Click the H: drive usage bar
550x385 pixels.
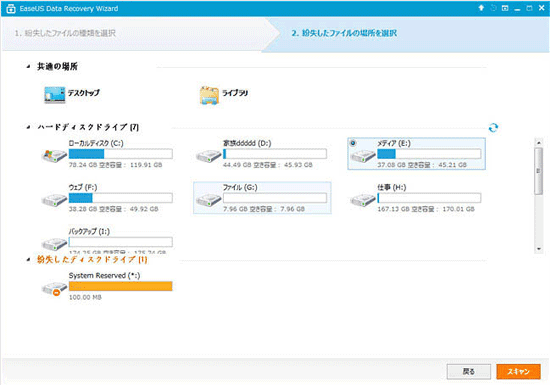(x=429, y=198)
